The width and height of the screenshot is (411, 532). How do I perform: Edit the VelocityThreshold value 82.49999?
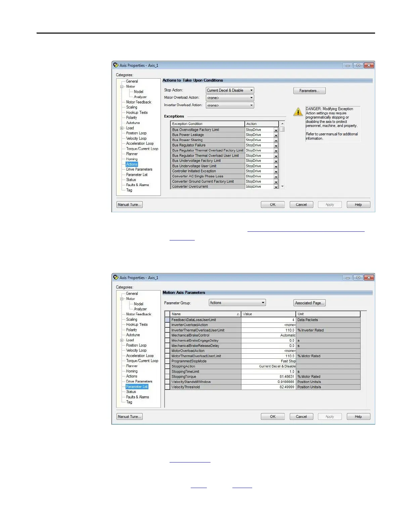[268, 387]
